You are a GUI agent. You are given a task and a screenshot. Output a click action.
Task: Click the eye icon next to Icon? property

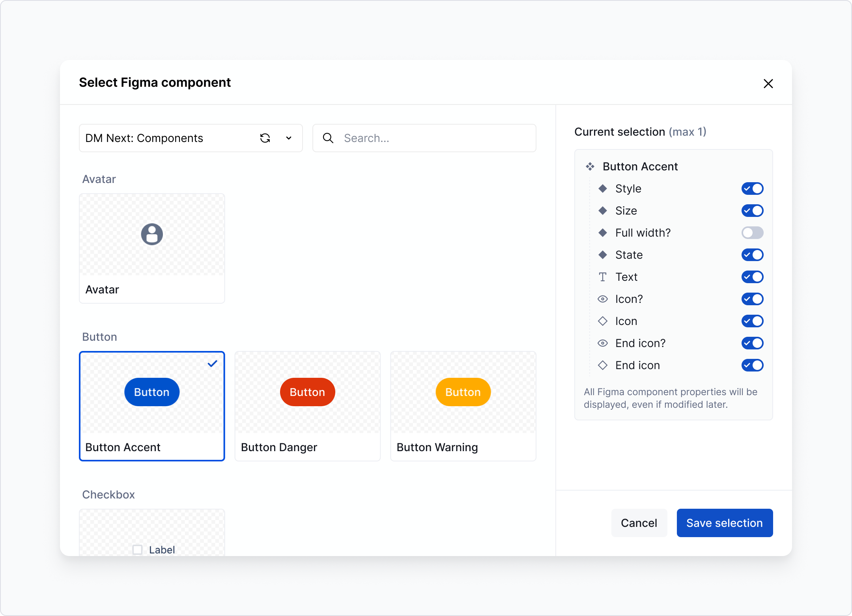pyautogui.click(x=603, y=299)
